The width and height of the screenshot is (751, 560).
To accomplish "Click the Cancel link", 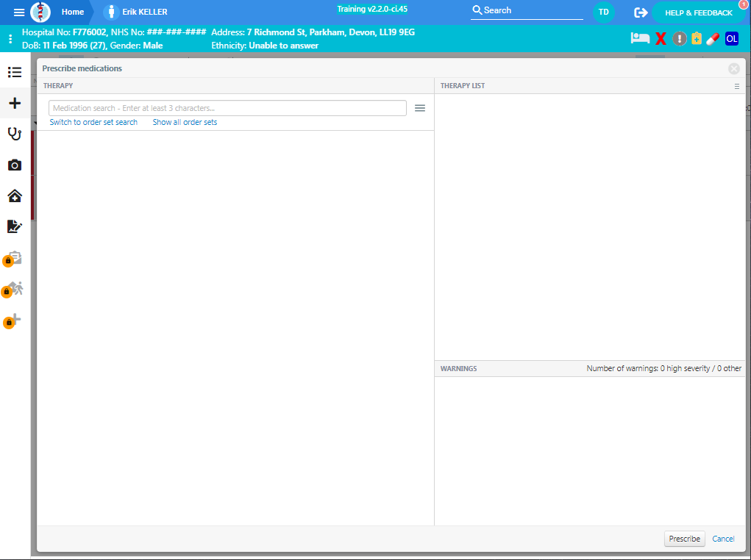I will click(x=723, y=539).
